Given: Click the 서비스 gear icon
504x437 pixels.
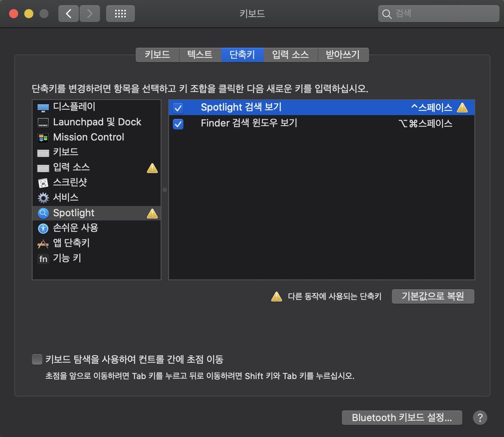Looking at the screenshot, I should click(x=43, y=198).
